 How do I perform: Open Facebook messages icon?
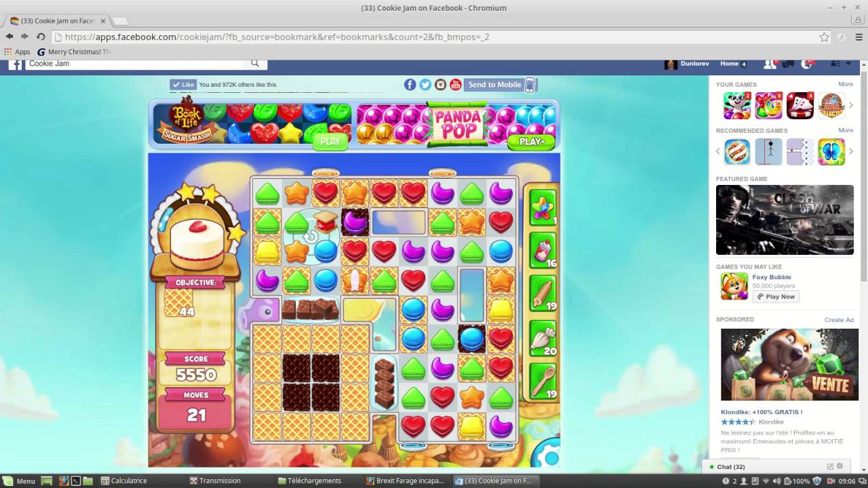pyautogui.click(x=788, y=64)
